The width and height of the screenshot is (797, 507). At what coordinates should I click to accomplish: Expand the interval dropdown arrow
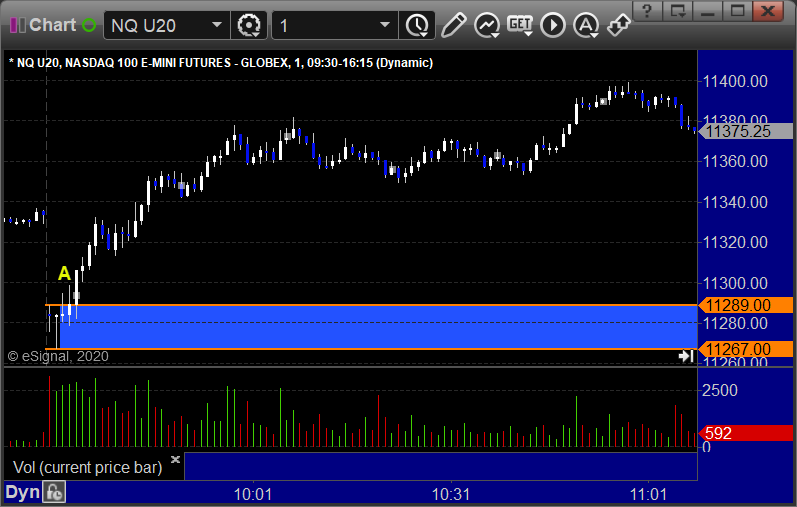tap(385, 24)
